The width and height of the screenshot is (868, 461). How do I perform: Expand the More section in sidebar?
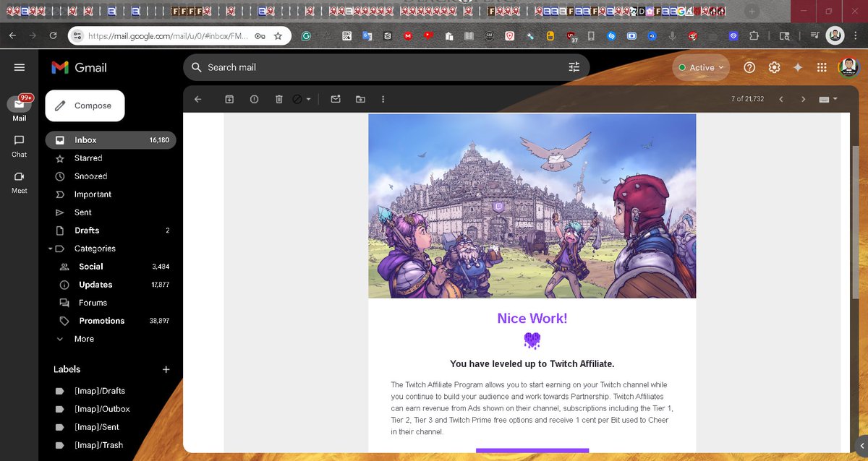pyautogui.click(x=60, y=338)
